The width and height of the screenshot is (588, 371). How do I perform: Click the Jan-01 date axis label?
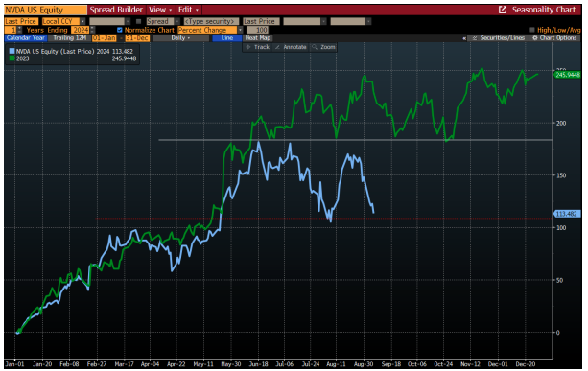(x=15, y=364)
